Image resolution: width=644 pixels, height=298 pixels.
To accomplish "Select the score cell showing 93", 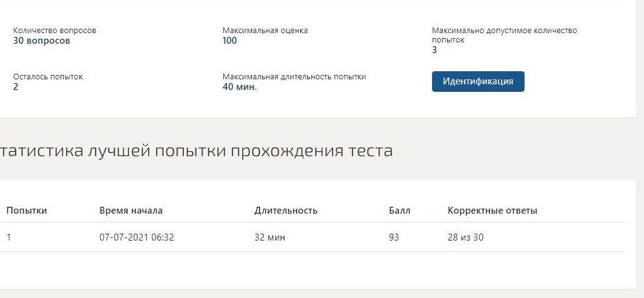I will 394,237.
